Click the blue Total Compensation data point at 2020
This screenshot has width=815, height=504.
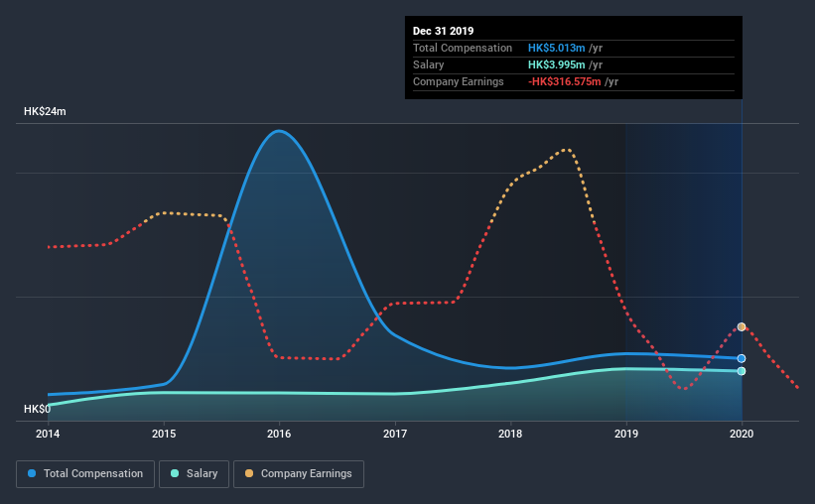point(742,358)
